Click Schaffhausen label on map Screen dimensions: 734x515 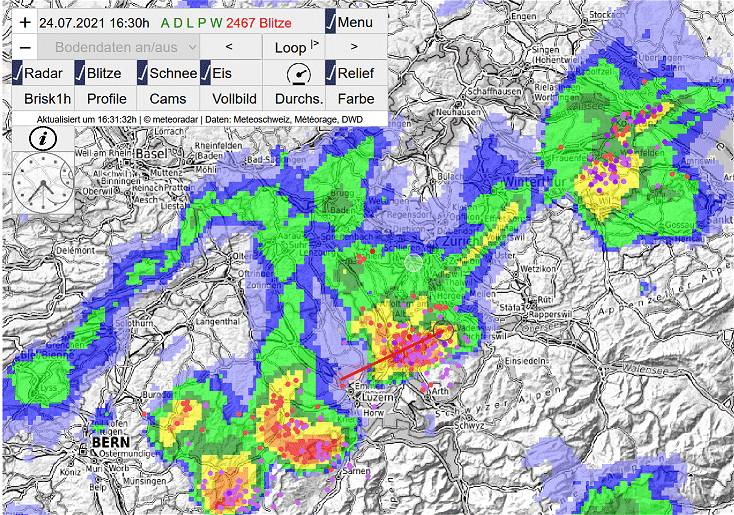pyautogui.click(x=494, y=91)
